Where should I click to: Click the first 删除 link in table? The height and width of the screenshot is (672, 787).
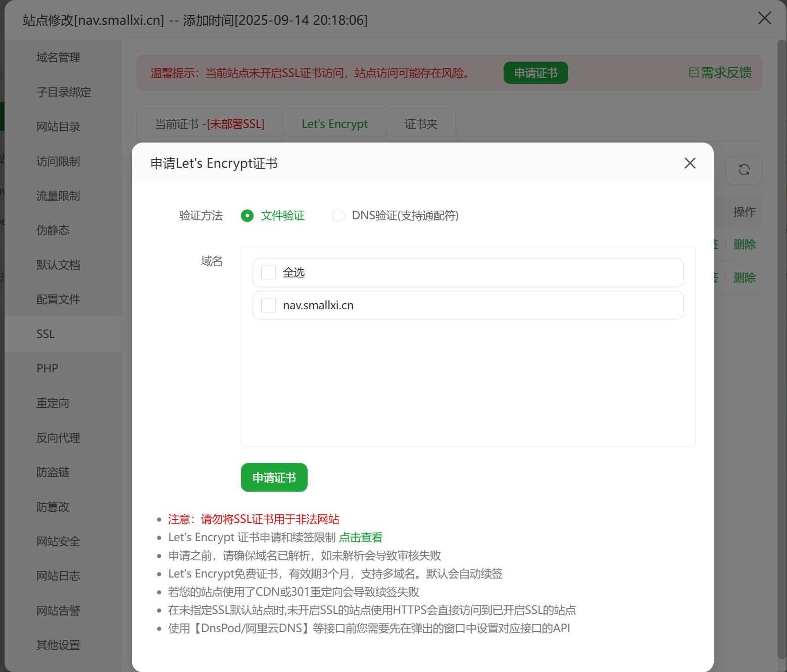(744, 245)
